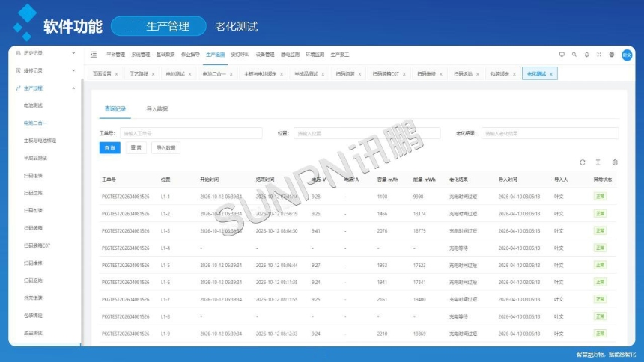Image resolution: width=644 pixels, height=362 pixels.
Task: Refresh the table with the reload icon
Action: click(x=583, y=162)
